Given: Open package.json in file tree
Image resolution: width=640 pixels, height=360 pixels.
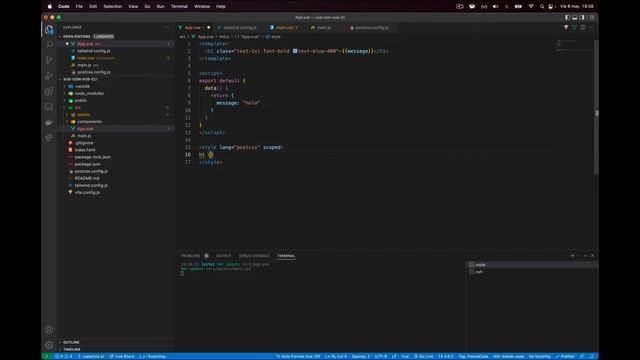Looking at the screenshot, I should pyautogui.click(x=87, y=164).
